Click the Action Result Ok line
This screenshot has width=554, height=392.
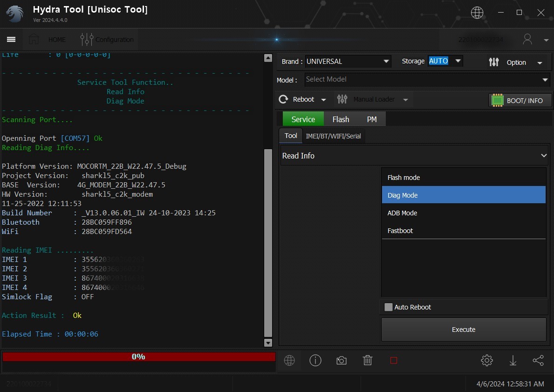(41, 315)
